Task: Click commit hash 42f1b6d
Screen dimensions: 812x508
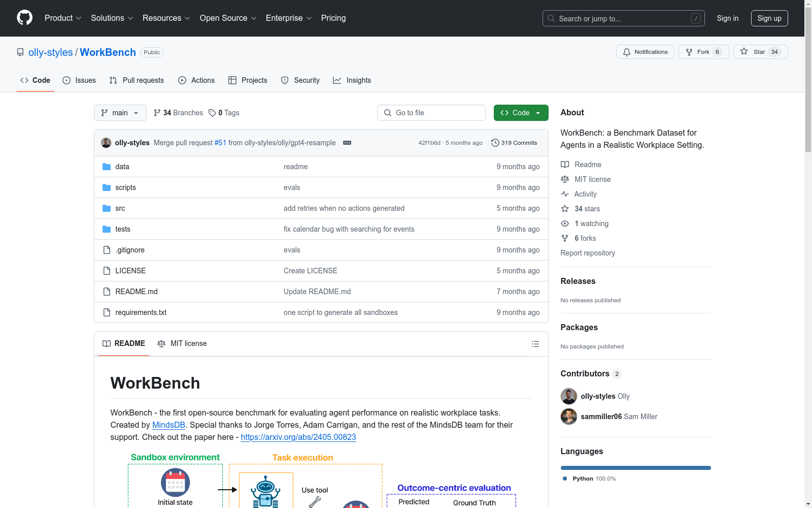Action: pos(429,143)
